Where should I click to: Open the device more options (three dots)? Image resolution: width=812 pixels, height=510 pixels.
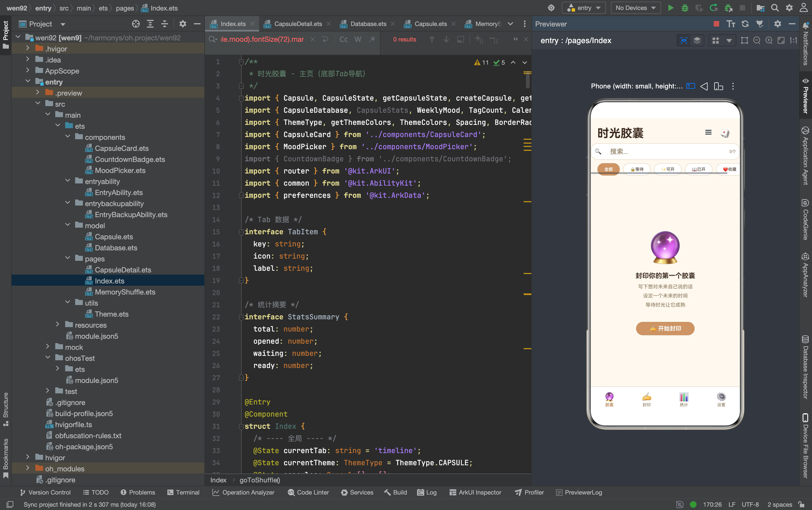click(733, 86)
